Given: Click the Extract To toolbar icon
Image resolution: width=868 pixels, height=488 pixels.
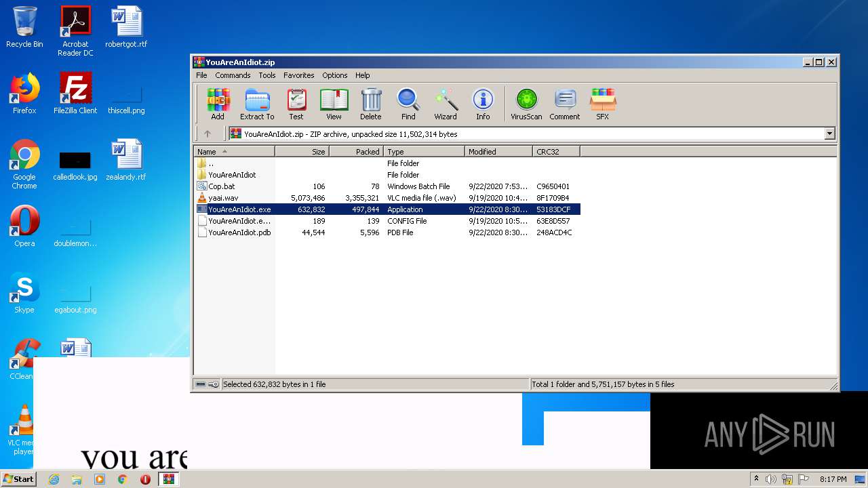Looking at the screenshot, I should [257, 104].
